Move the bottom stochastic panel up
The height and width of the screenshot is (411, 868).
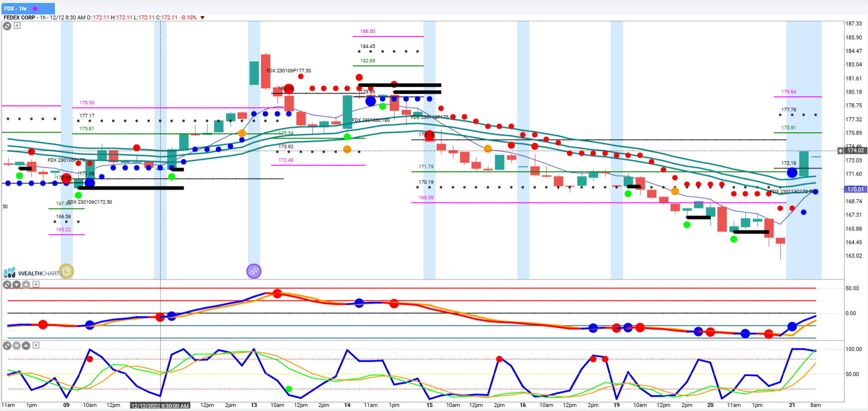26,346
